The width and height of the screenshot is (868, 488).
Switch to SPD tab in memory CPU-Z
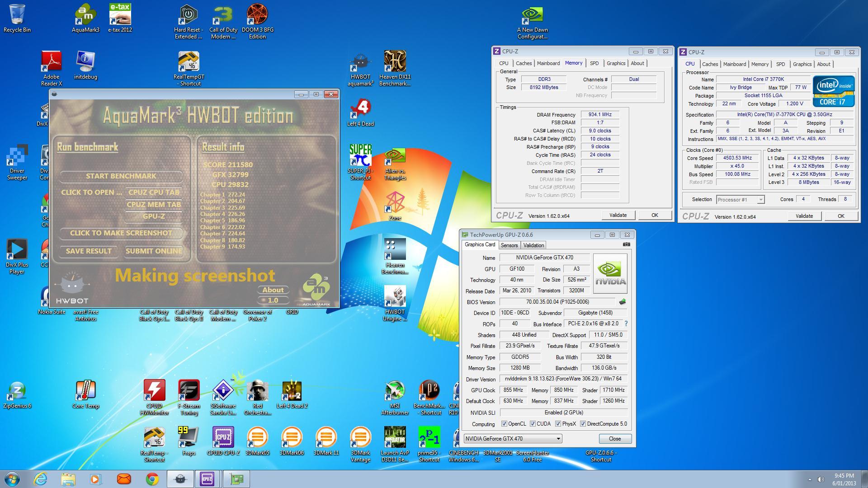pyautogui.click(x=594, y=63)
